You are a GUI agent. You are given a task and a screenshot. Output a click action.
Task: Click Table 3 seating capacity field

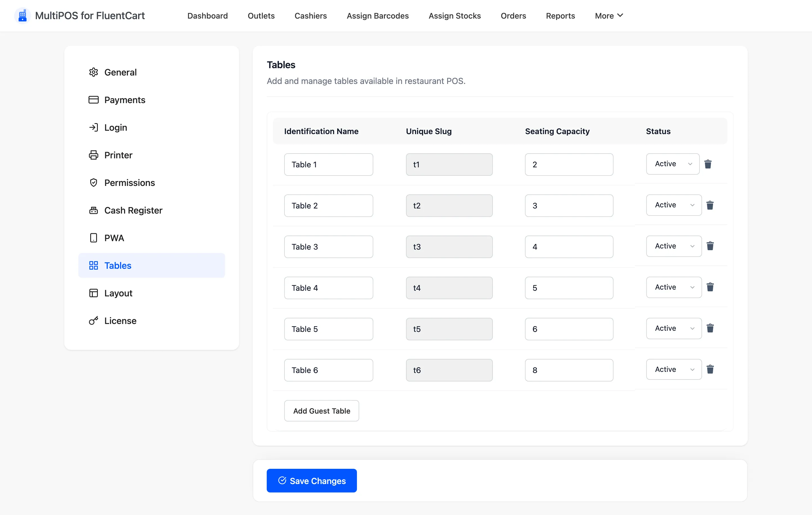(x=569, y=247)
